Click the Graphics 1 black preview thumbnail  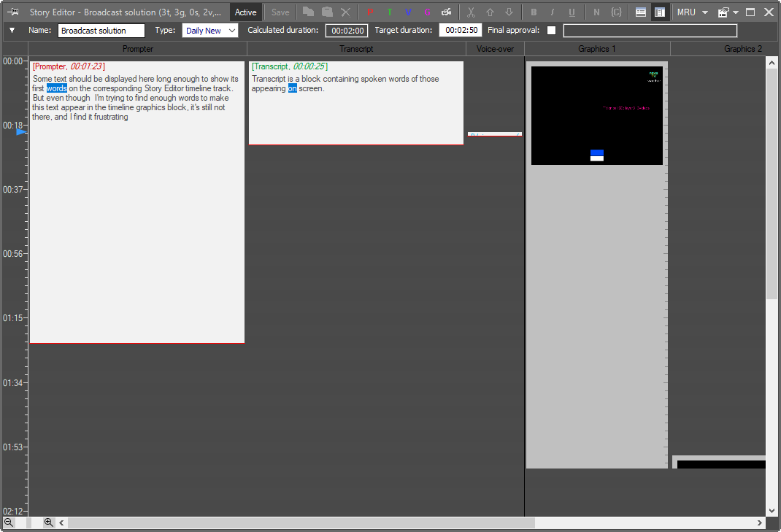click(597, 115)
